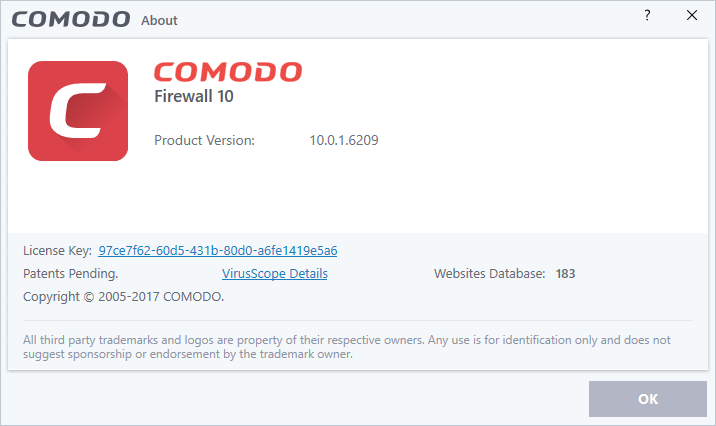This screenshot has width=716, height=426.
Task: Open the VirusScope Details link
Action: click(274, 273)
